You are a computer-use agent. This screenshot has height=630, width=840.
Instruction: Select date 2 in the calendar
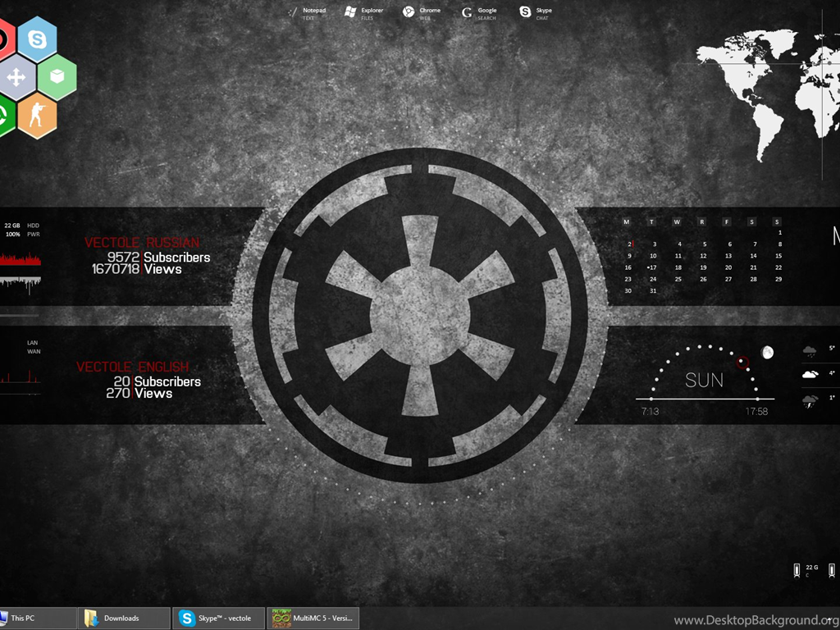[x=630, y=244]
